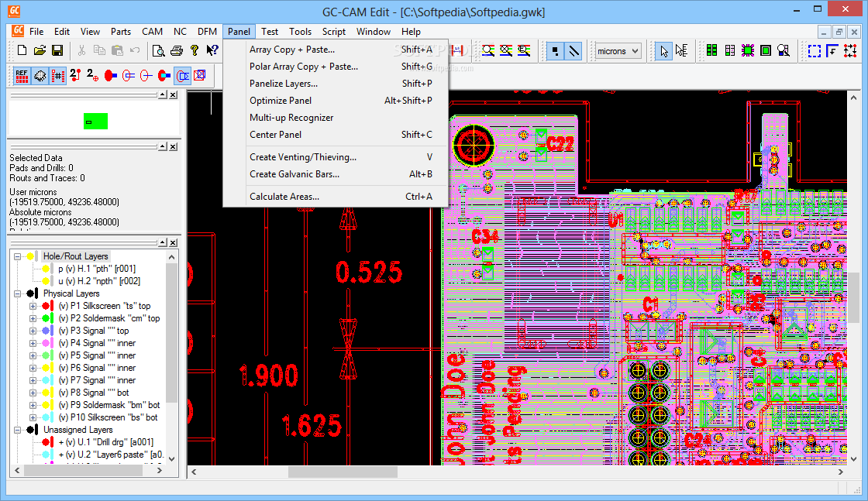Click the red pad with cyan and blue trace icon

(164, 75)
